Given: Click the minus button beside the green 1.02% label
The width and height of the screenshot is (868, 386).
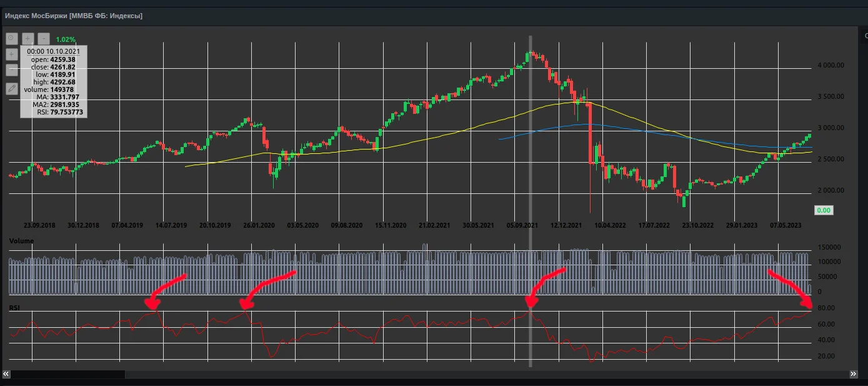Looking at the screenshot, I should coord(44,39).
